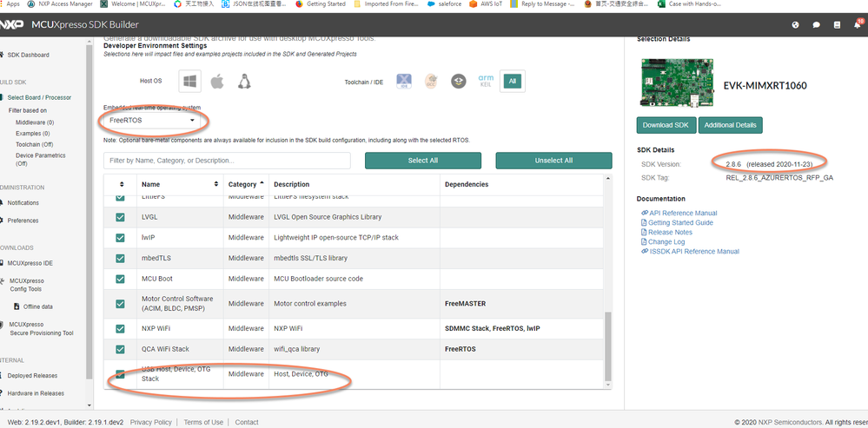The image size is (868, 428).
Task: Choose MCUXpresso IDE toolchain icon
Action: point(404,82)
